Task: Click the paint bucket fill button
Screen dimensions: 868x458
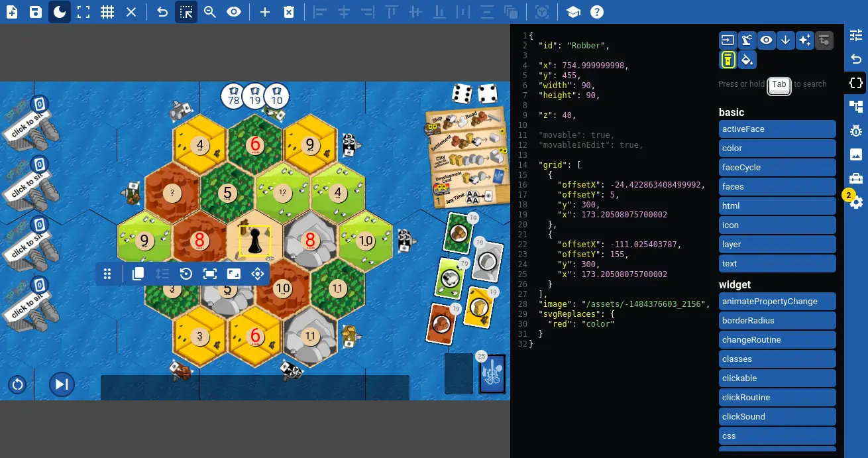Action: tap(747, 60)
